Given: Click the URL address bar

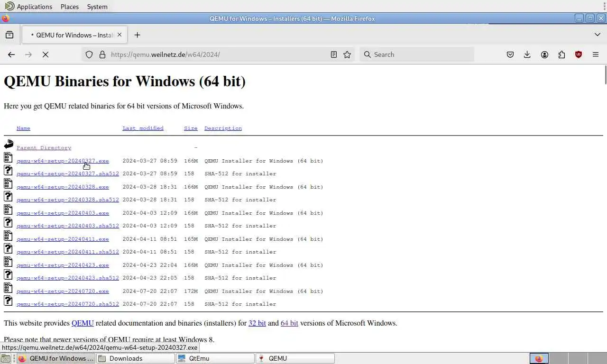Looking at the screenshot, I should [218, 55].
